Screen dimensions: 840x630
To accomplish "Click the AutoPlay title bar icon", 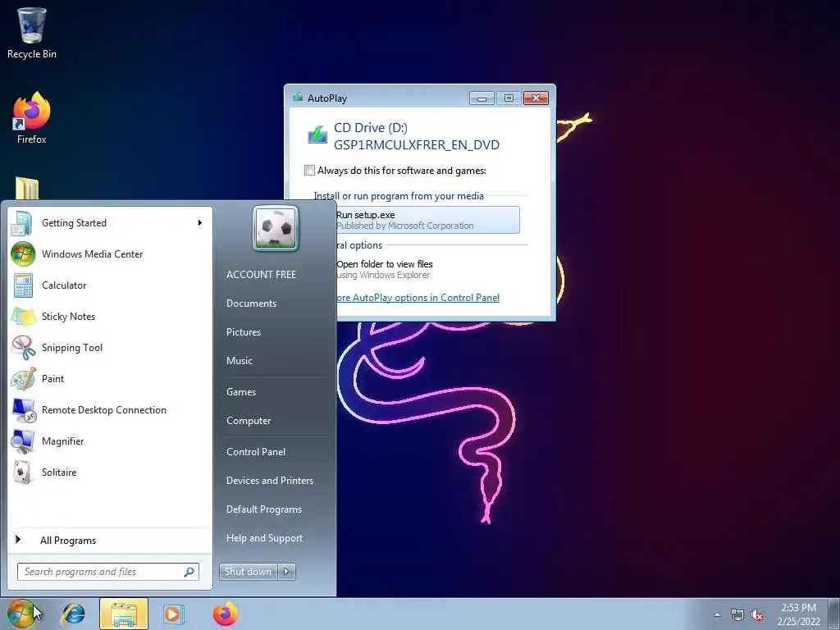I will (298, 98).
